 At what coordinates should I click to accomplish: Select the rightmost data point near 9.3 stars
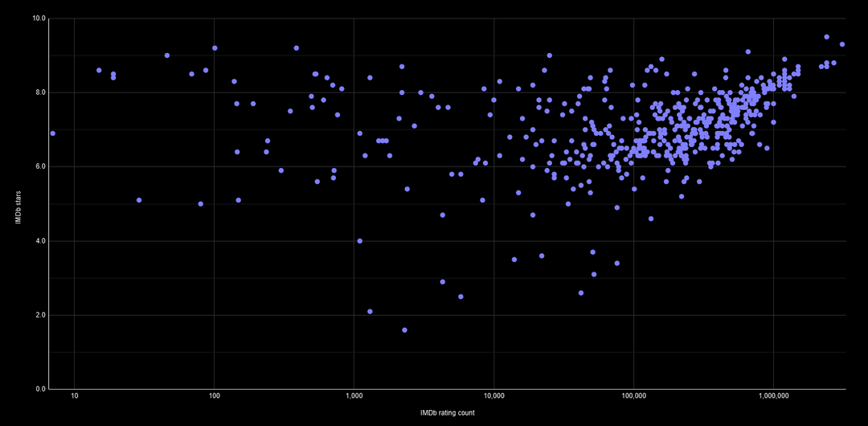842,44
